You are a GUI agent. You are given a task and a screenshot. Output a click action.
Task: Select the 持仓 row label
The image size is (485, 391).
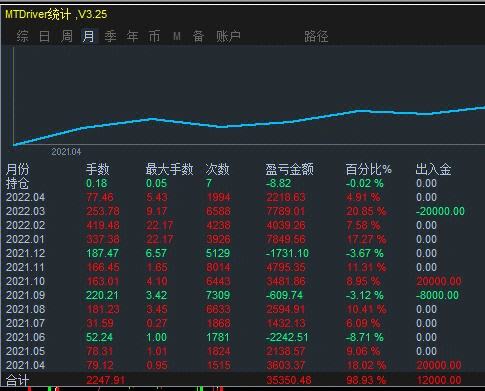pyautogui.click(x=18, y=183)
